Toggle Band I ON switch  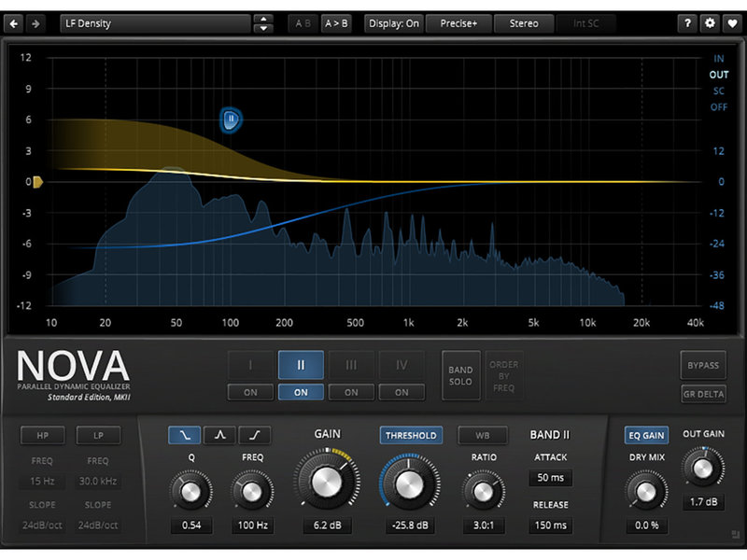coord(250,392)
